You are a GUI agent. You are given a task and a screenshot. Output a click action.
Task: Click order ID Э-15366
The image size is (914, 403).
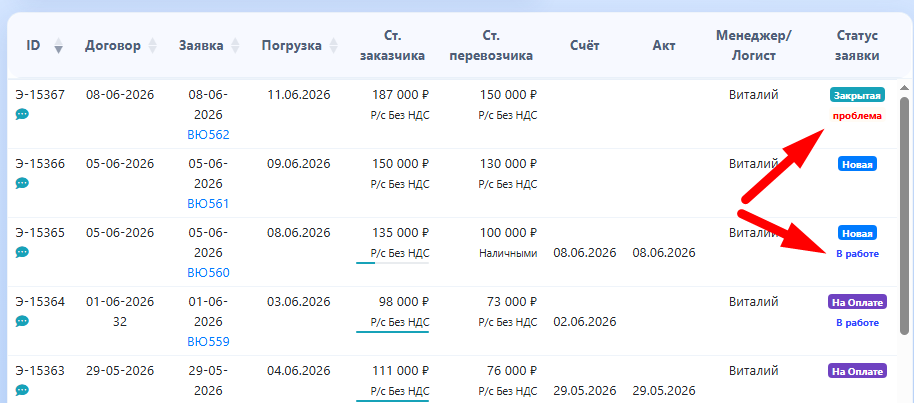pyautogui.click(x=40, y=163)
